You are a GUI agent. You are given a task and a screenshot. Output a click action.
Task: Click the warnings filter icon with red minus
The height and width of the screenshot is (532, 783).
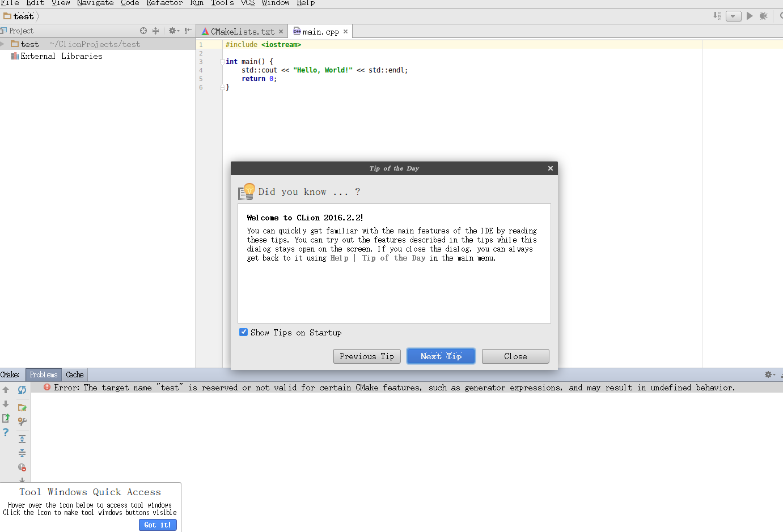(x=22, y=467)
